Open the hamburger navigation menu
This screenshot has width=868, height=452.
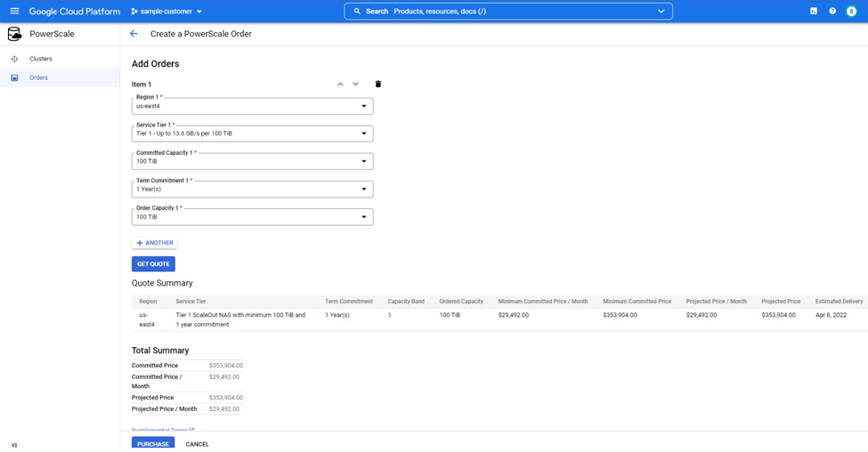click(14, 12)
